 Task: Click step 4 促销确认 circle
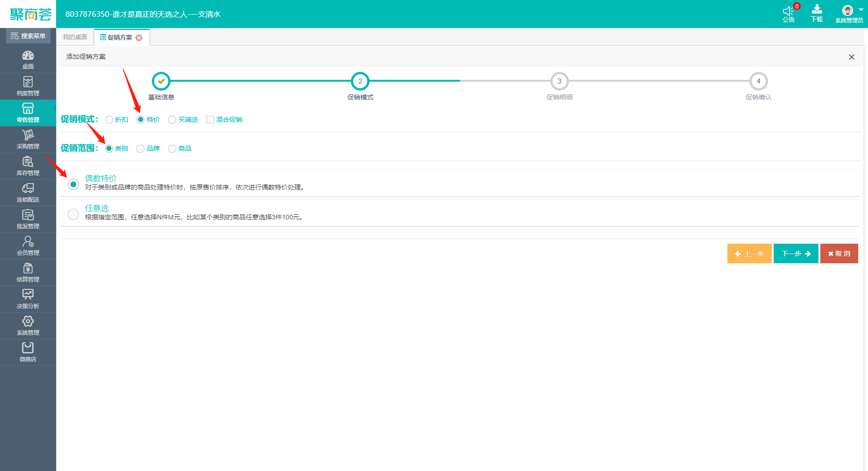pos(758,81)
